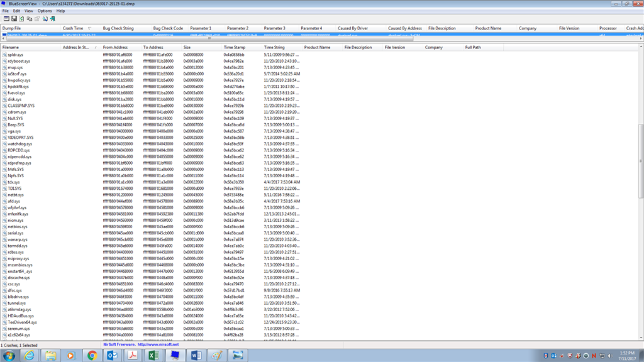Click the Find toolbar icon
The image size is (644, 362).
[x=45, y=18]
